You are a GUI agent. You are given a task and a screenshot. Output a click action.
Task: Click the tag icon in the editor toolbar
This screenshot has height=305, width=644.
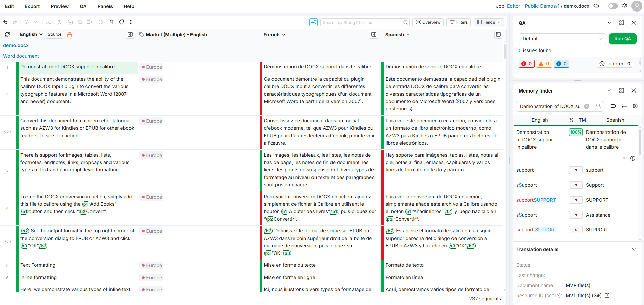coord(121,22)
